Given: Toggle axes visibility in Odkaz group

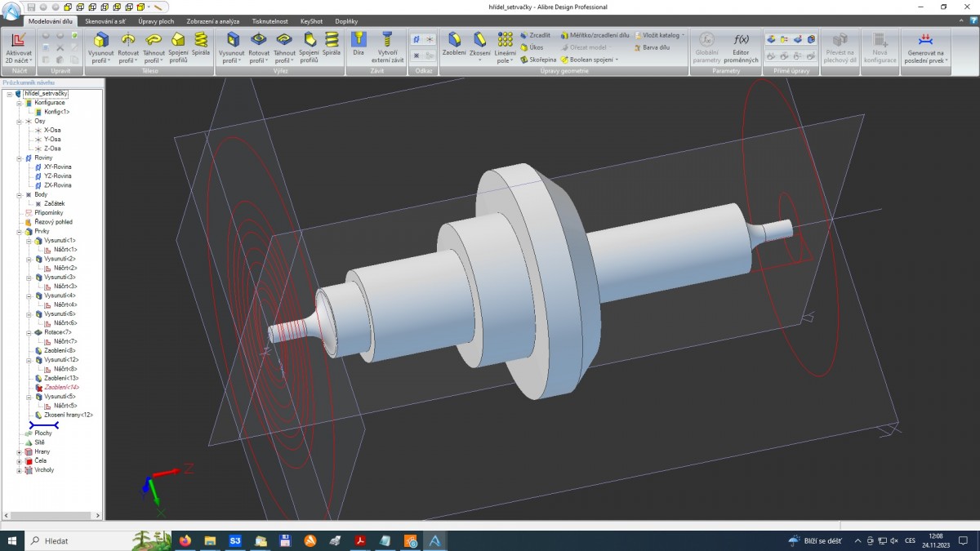Looking at the screenshot, I should 429,39.
